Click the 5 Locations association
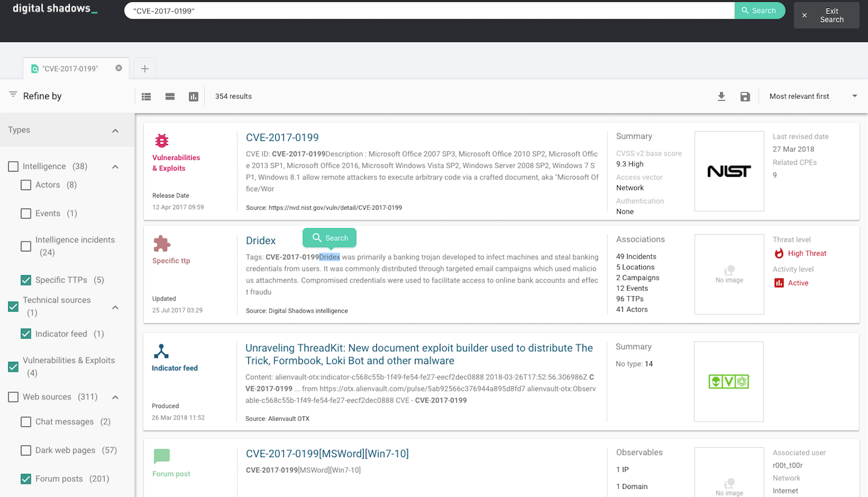The height and width of the screenshot is (497, 868). click(x=635, y=268)
